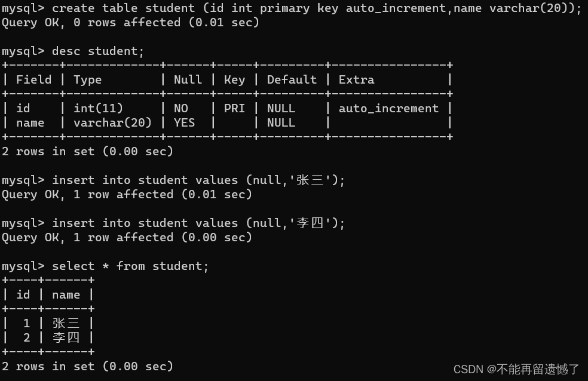Click 'int(11)' type in id row
588x381 pixels.
coord(98,109)
